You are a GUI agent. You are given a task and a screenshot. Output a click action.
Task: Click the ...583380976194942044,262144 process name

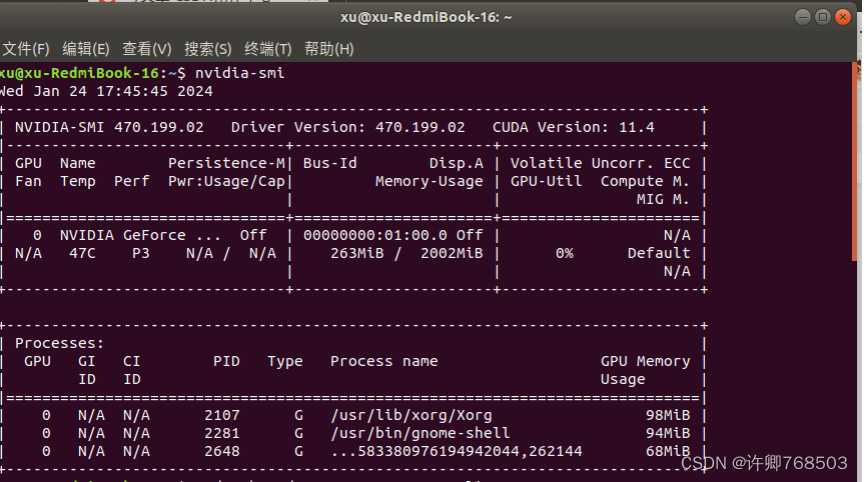point(456,451)
